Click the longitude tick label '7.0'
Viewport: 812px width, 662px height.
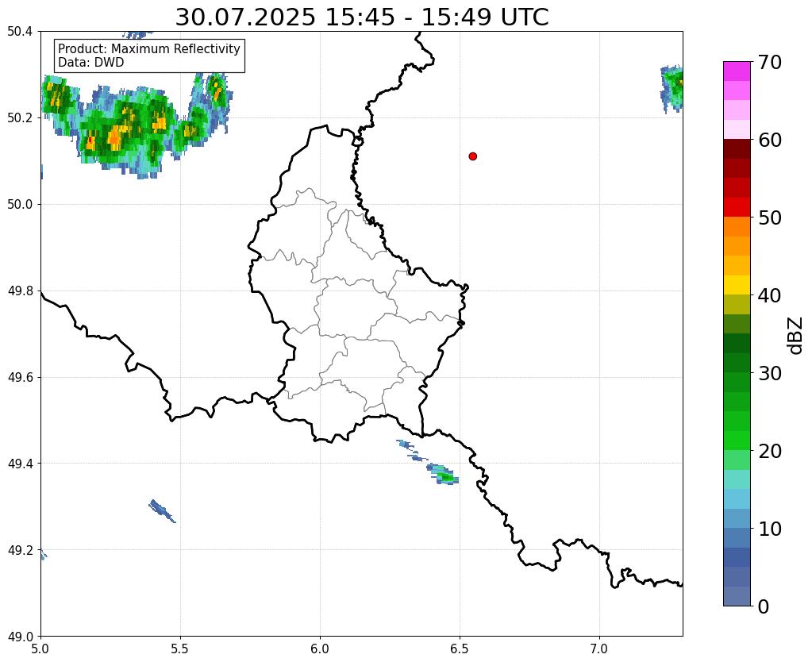[x=600, y=649]
